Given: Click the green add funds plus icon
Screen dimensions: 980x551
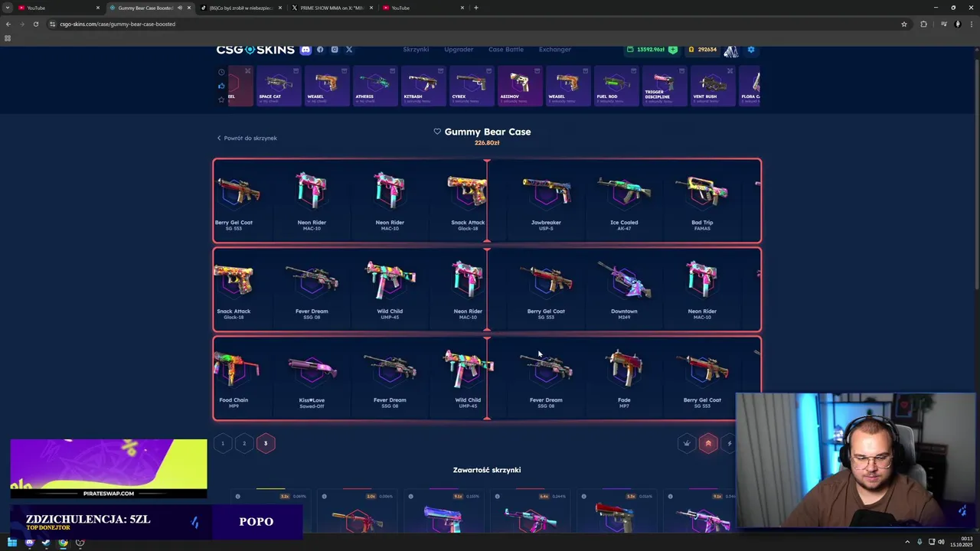Looking at the screenshot, I should [x=672, y=50].
